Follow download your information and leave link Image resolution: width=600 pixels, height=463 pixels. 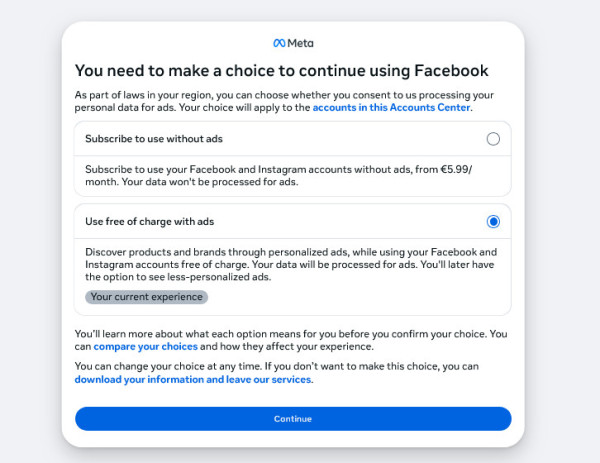point(193,380)
